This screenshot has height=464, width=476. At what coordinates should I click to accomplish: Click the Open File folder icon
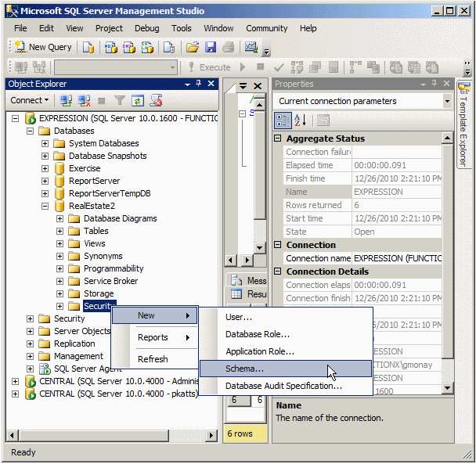pyautogui.click(x=193, y=48)
